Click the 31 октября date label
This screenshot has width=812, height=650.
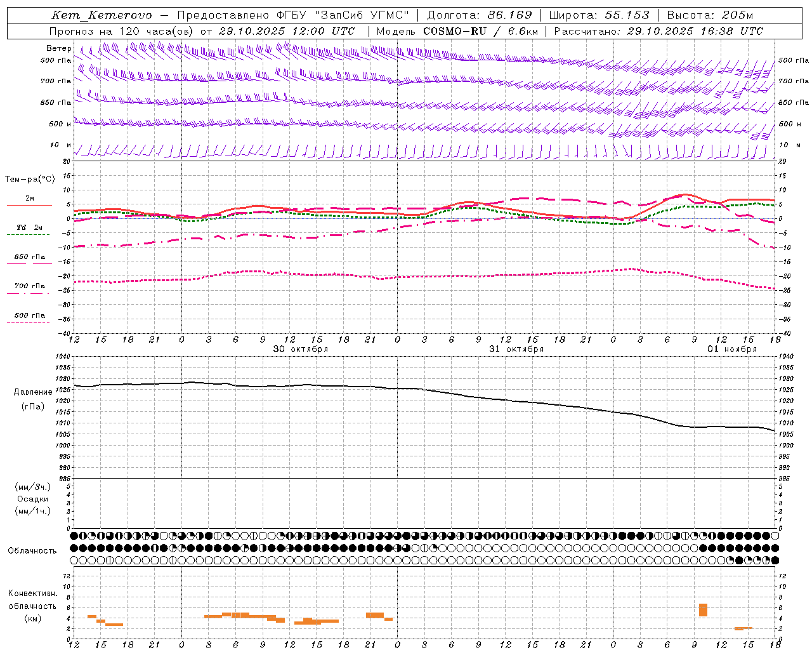tap(516, 349)
